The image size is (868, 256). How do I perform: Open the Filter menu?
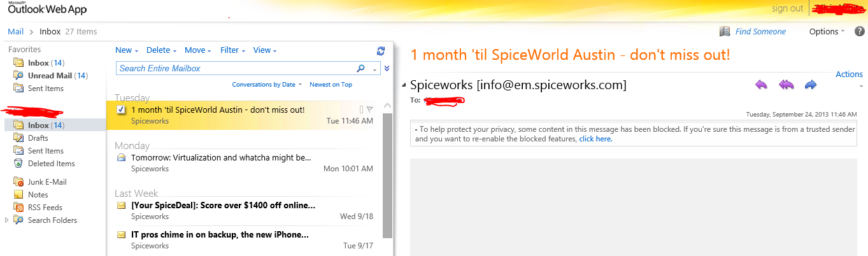click(x=232, y=50)
